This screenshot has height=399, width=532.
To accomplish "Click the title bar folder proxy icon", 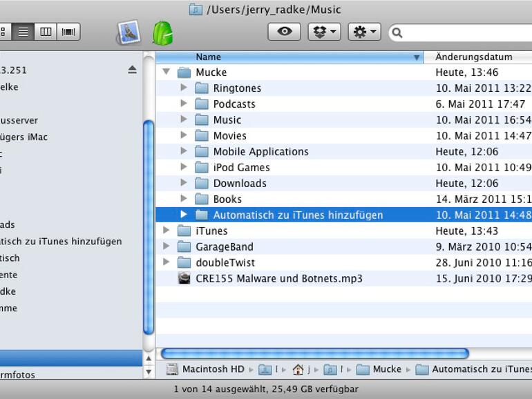I will click(196, 10).
